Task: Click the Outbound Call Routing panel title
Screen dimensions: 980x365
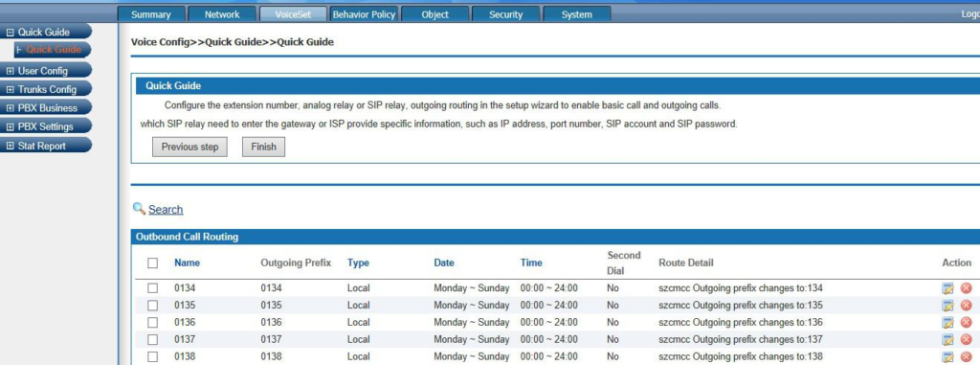Action: (187, 237)
